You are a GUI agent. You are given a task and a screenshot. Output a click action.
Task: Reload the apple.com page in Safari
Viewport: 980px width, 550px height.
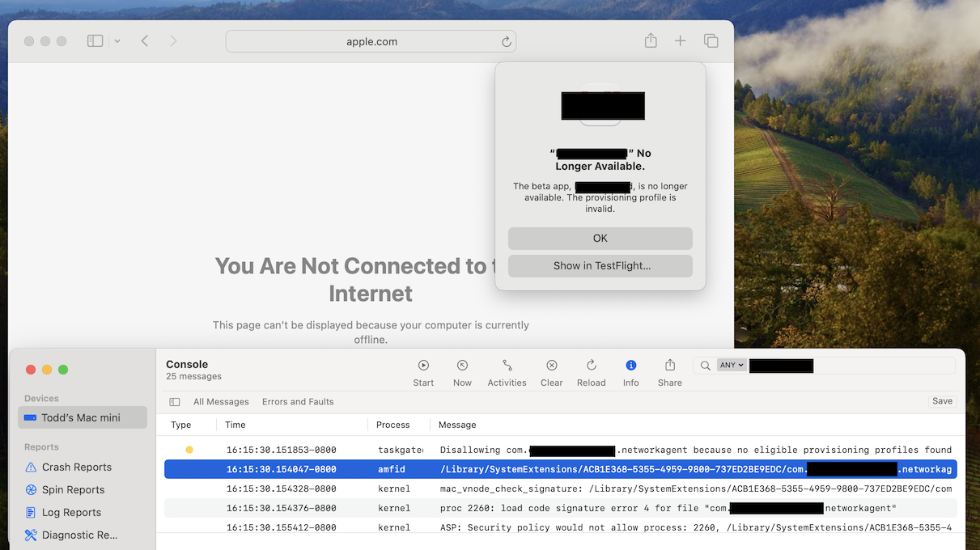(x=507, y=42)
